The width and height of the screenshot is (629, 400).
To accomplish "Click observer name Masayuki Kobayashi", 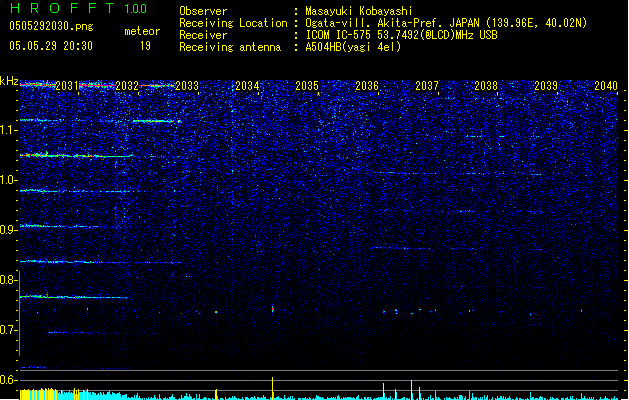I will point(359,11).
